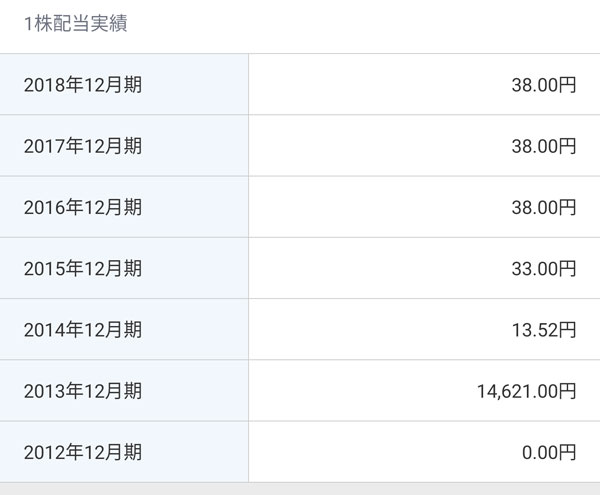Select the 2018年12月期 row label
Screen dimensions: 600x495
click(x=82, y=85)
